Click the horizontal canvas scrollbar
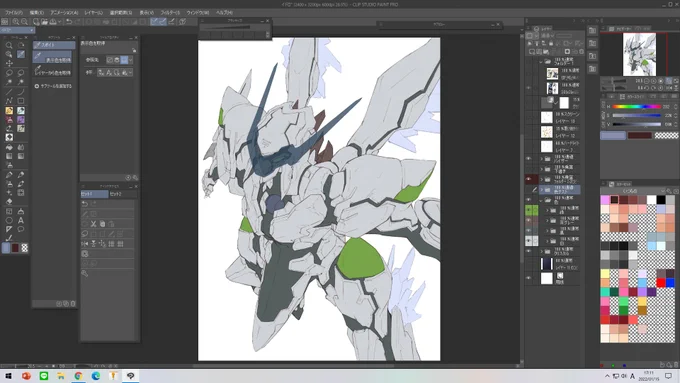This screenshot has width=680, height=383. coord(294,366)
